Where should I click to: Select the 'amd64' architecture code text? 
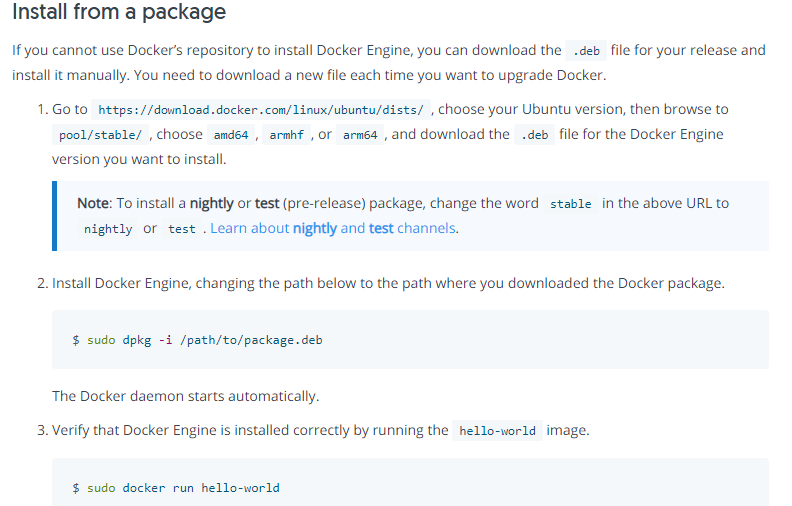pyautogui.click(x=231, y=135)
